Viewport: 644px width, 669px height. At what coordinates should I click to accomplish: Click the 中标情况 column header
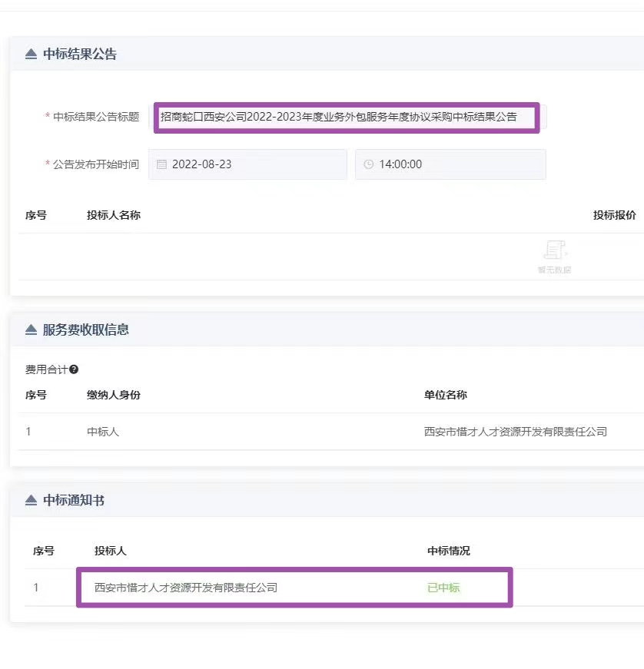448,551
